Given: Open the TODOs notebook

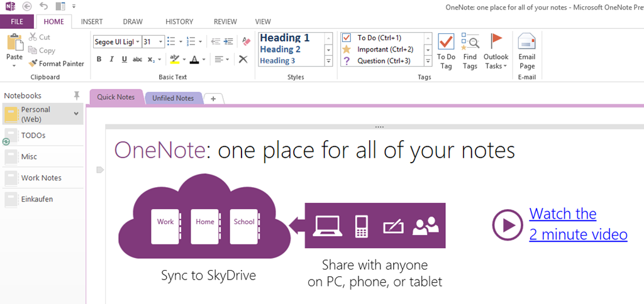Looking at the screenshot, I should (x=43, y=135).
